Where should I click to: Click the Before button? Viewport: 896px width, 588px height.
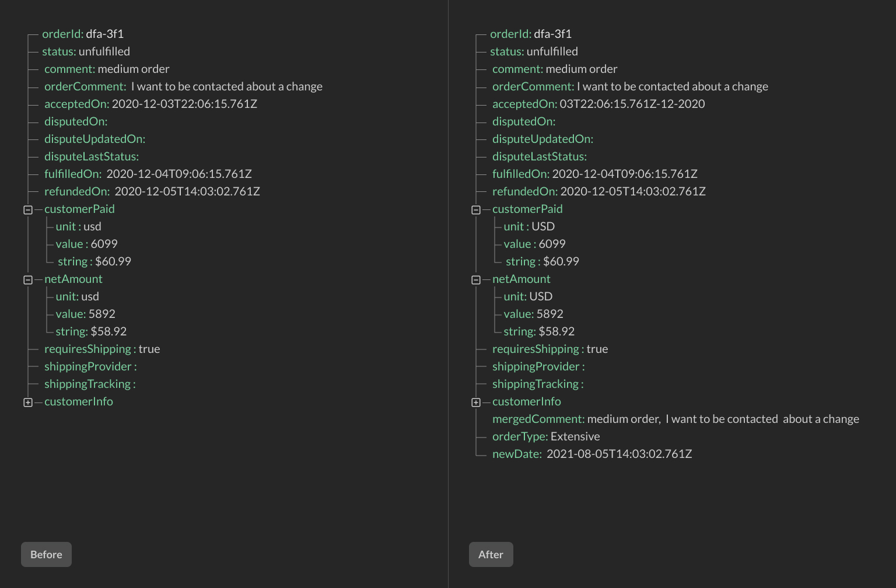click(46, 554)
